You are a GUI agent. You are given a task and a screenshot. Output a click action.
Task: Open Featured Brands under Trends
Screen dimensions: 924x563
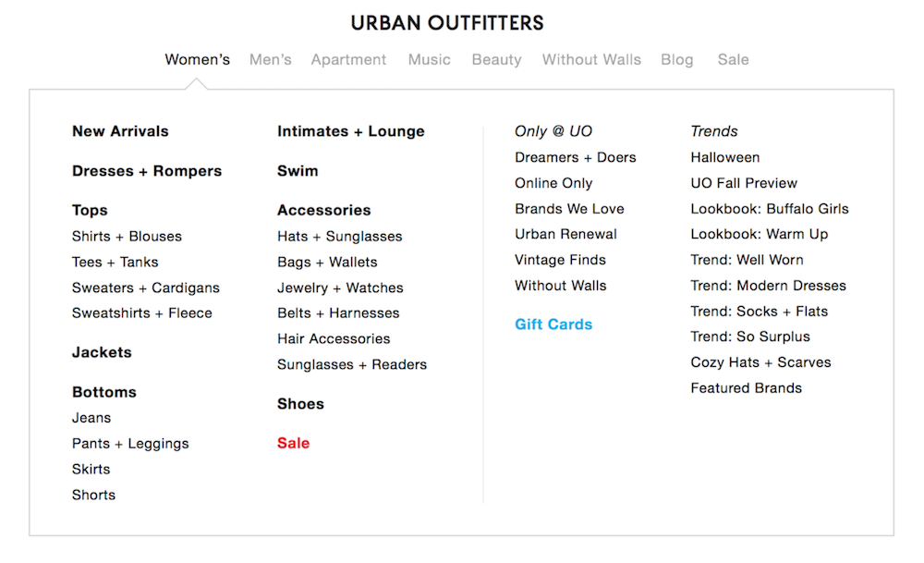(x=746, y=388)
